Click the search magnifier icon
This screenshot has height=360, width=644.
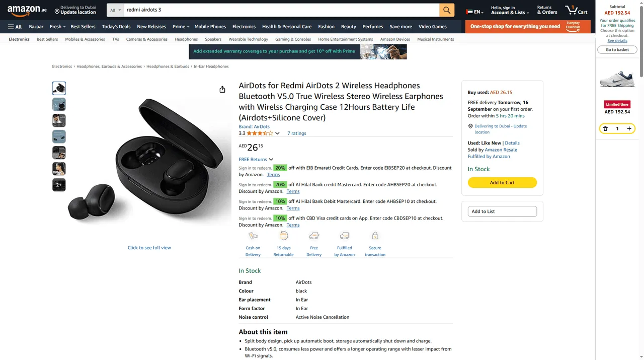pos(446,10)
